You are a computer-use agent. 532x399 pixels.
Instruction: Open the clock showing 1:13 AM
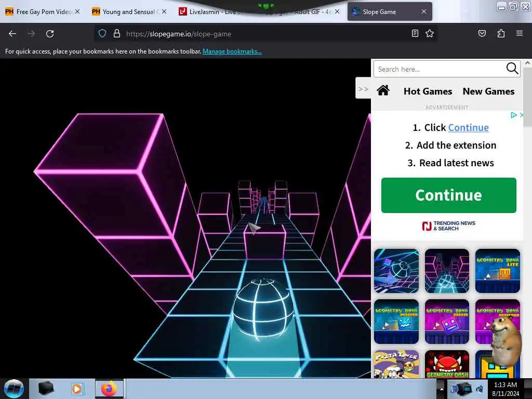[506, 389]
